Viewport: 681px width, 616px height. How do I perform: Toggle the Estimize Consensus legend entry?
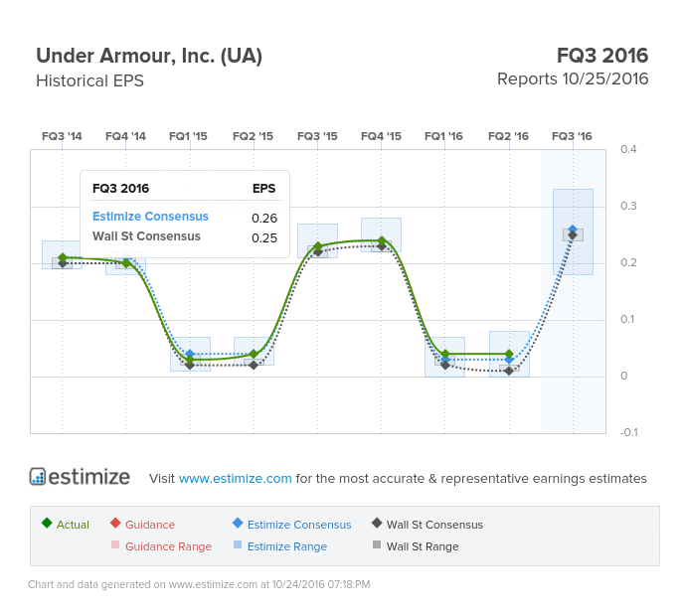[x=292, y=524]
